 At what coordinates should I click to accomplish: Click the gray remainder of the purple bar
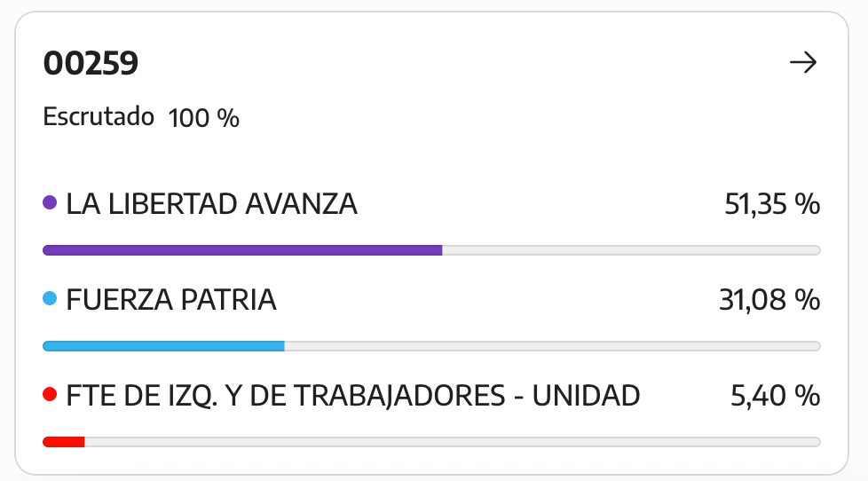tap(631, 250)
